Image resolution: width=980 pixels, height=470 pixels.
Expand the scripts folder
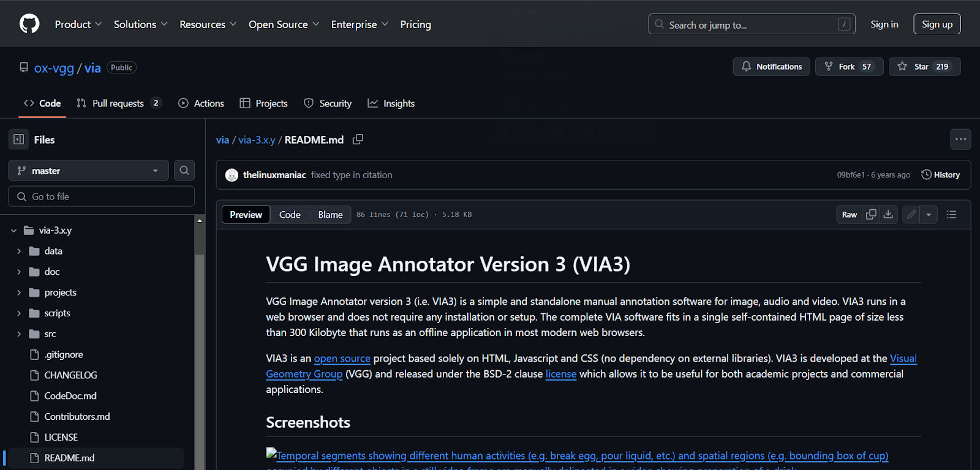pos(19,313)
